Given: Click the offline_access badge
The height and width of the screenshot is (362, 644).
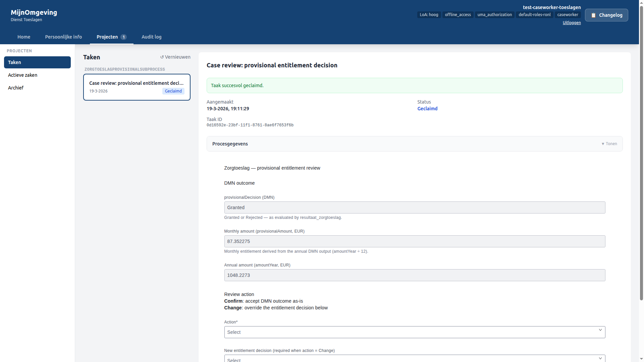Looking at the screenshot, I should coord(458,14).
